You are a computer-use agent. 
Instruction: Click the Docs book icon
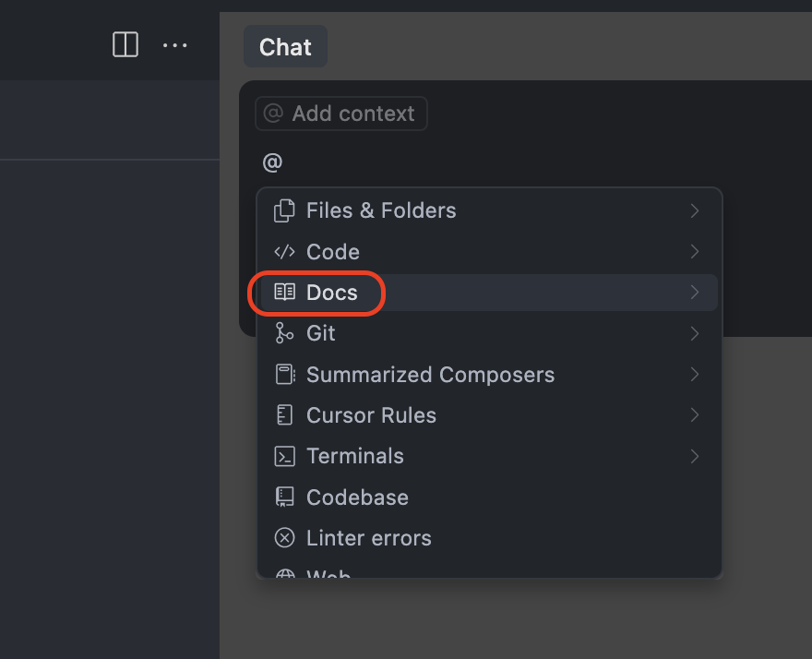pos(284,293)
